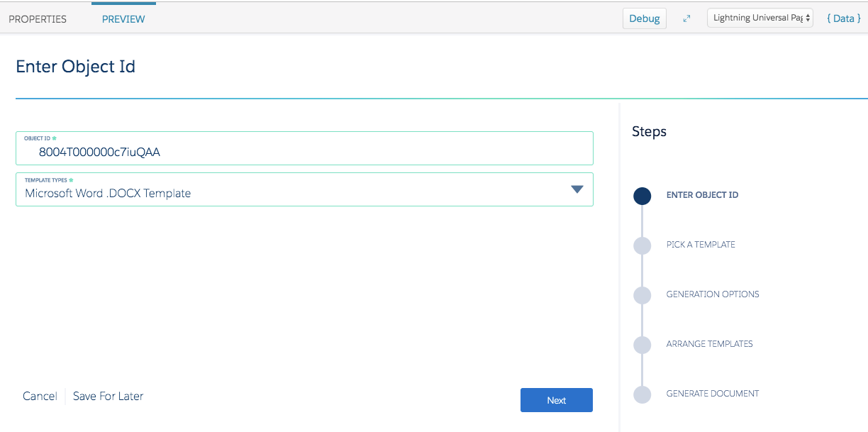The width and height of the screenshot is (868, 432).
Task: Select the Arrange Templates step circle
Action: point(642,345)
